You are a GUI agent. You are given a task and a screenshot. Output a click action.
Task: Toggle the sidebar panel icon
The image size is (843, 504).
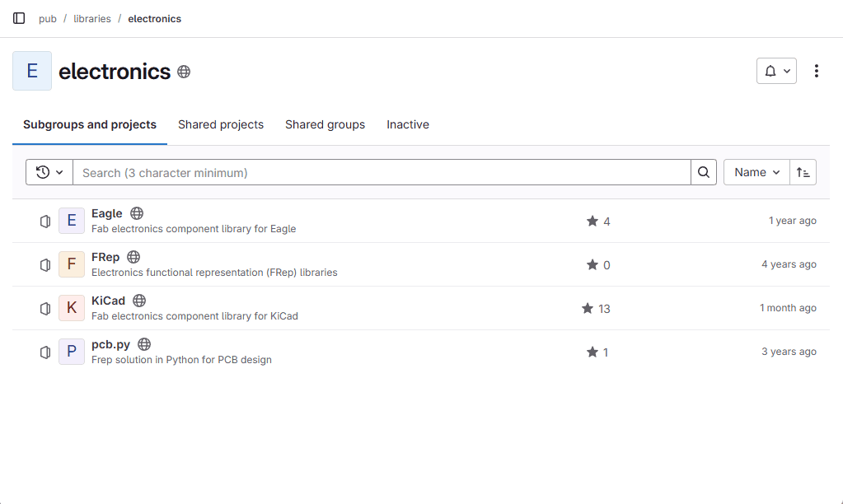point(19,18)
